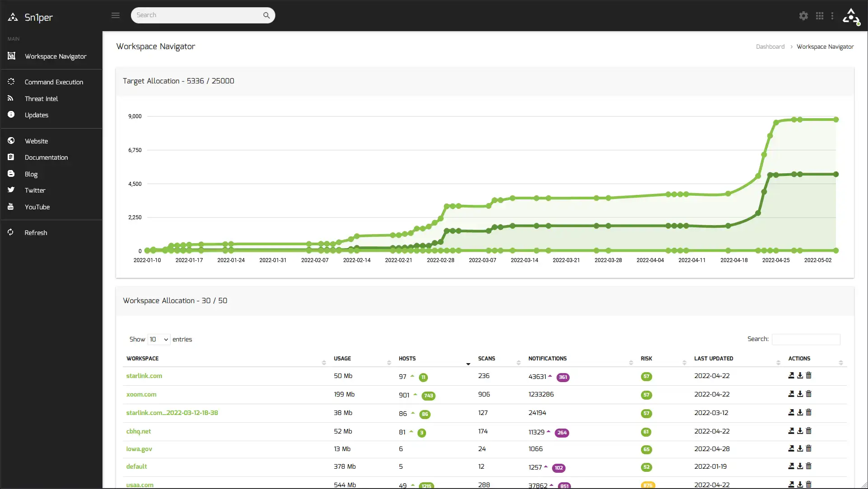The width and height of the screenshot is (868, 489).
Task: Click the Sn1per logo icon in top left
Action: 13,17
